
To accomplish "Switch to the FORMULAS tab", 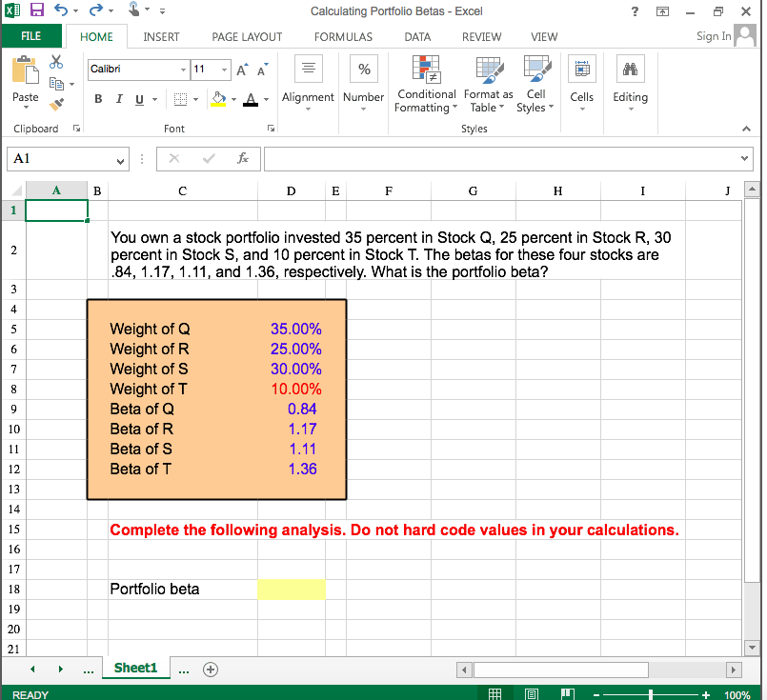I will coord(343,37).
